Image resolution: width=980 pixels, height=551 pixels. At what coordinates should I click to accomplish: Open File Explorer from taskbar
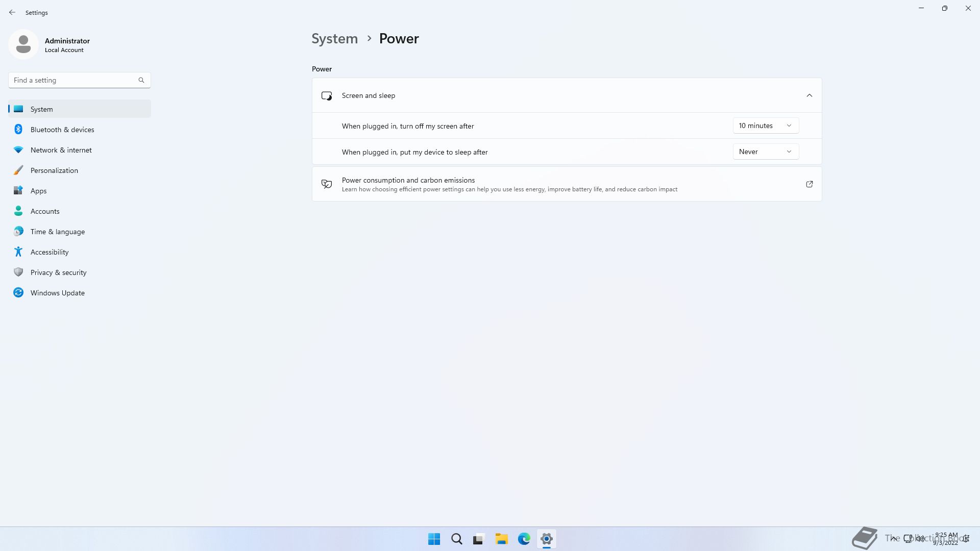(x=501, y=539)
